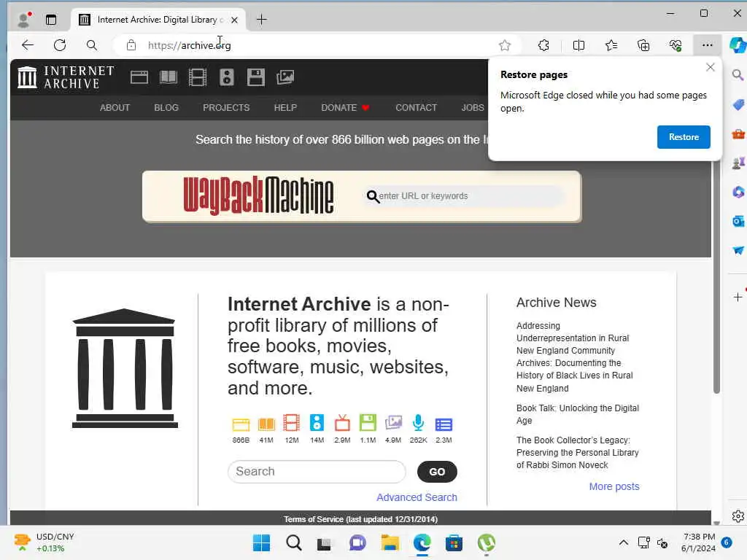Open Book Talk: Unlocking the Digital Age
The width and height of the screenshot is (747, 560).
[578, 414]
